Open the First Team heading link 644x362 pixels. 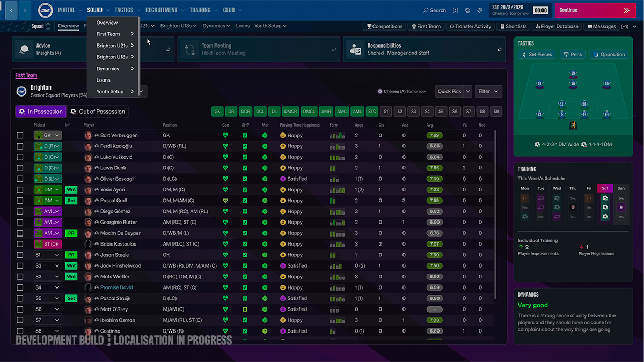tap(26, 76)
